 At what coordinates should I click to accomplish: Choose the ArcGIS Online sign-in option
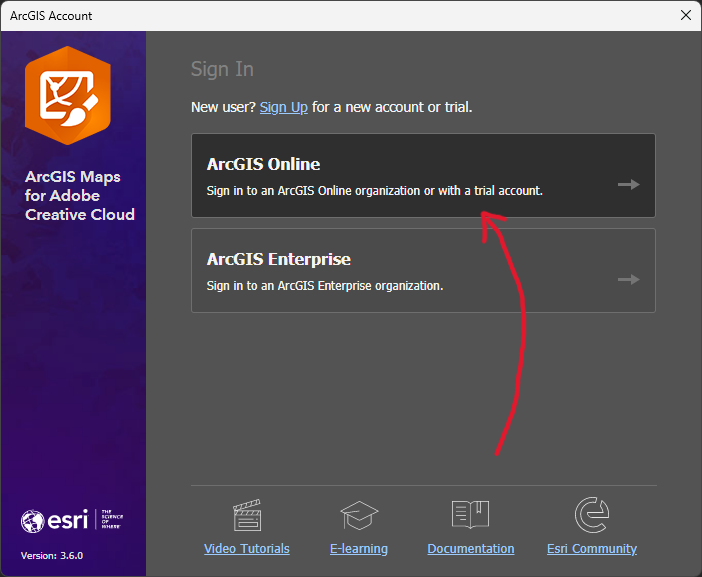(x=423, y=175)
